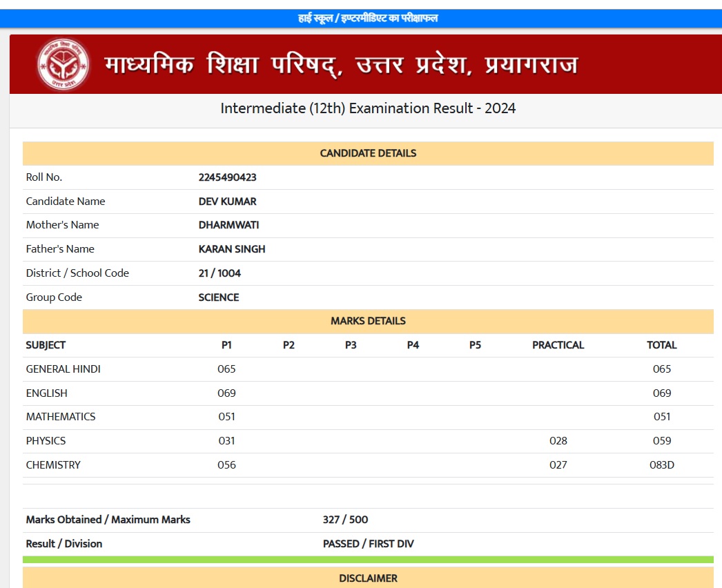The image size is (722, 588).
Task: Click the CANDIDATE DETAILS section header
Action: pyautogui.click(x=368, y=153)
